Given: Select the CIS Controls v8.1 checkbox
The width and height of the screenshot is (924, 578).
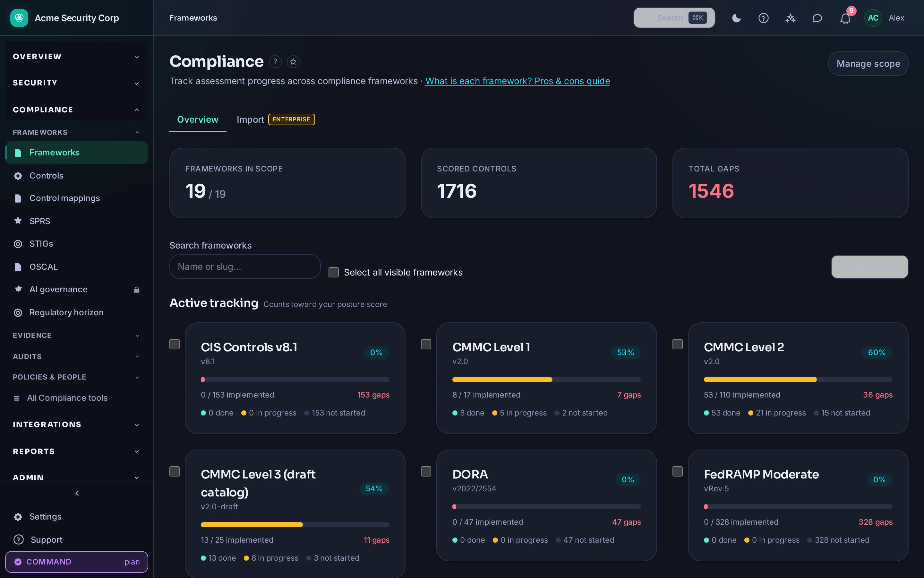Looking at the screenshot, I should point(175,344).
